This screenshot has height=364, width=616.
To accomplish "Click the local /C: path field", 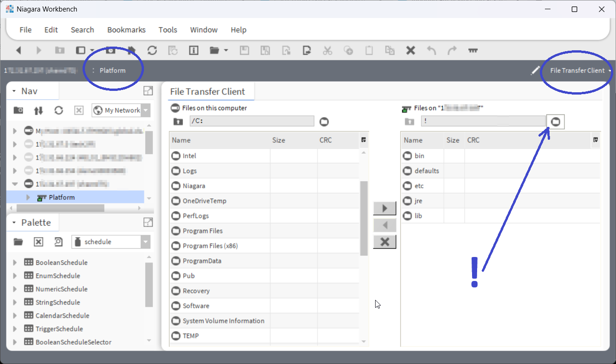I will coord(252,121).
